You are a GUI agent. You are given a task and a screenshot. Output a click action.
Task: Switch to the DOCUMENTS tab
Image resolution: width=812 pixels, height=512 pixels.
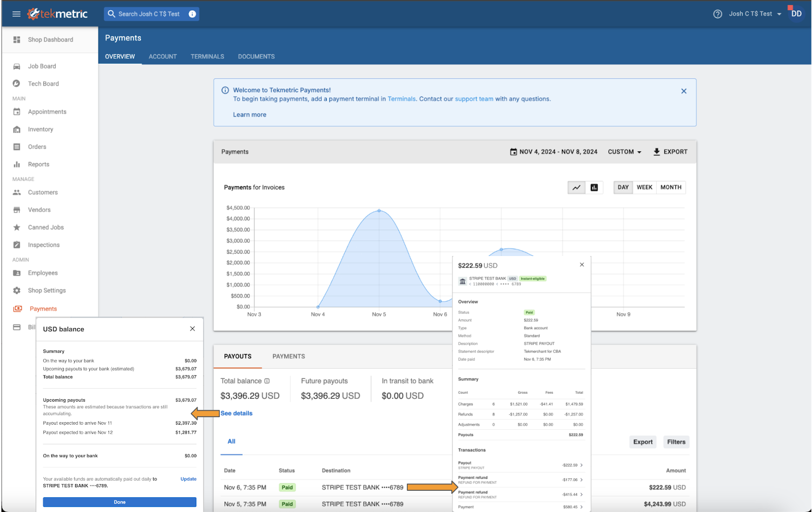[x=256, y=56]
